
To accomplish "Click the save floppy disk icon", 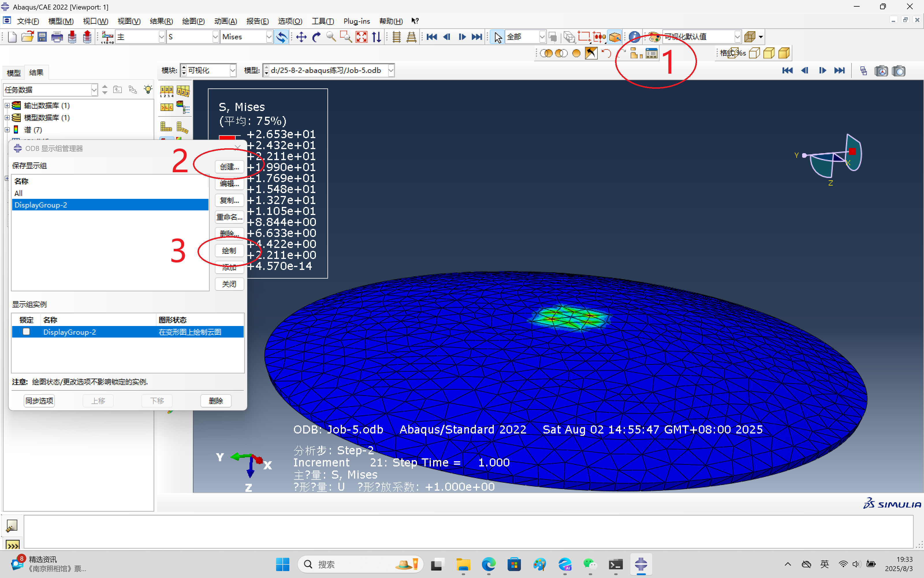I will coord(42,37).
